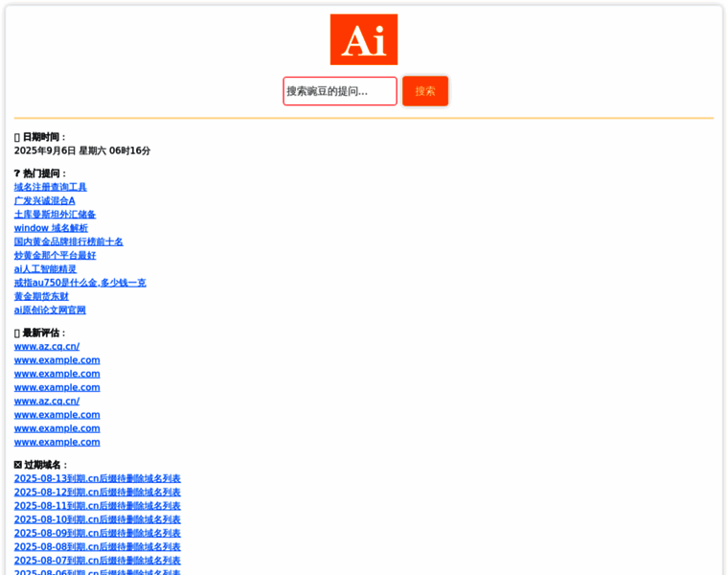The width and height of the screenshot is (728, 575).
Task: Click the 最新评估 heading
Action: [x=40, y=333]
